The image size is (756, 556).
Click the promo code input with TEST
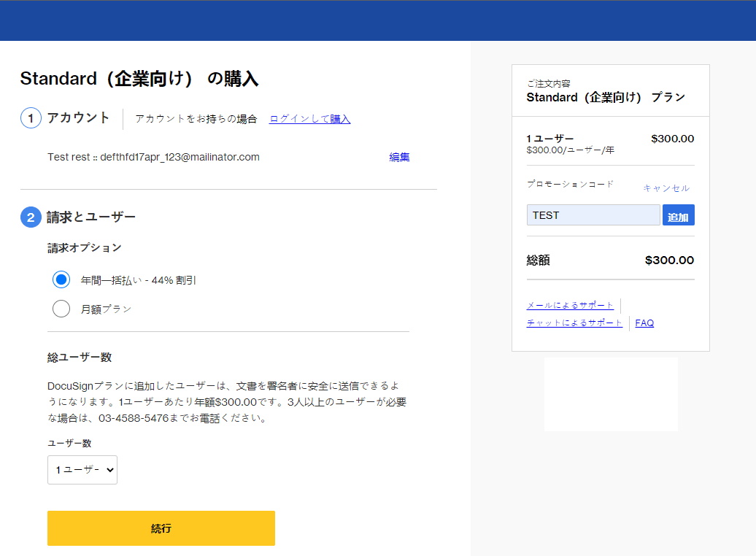coord(593,215)
